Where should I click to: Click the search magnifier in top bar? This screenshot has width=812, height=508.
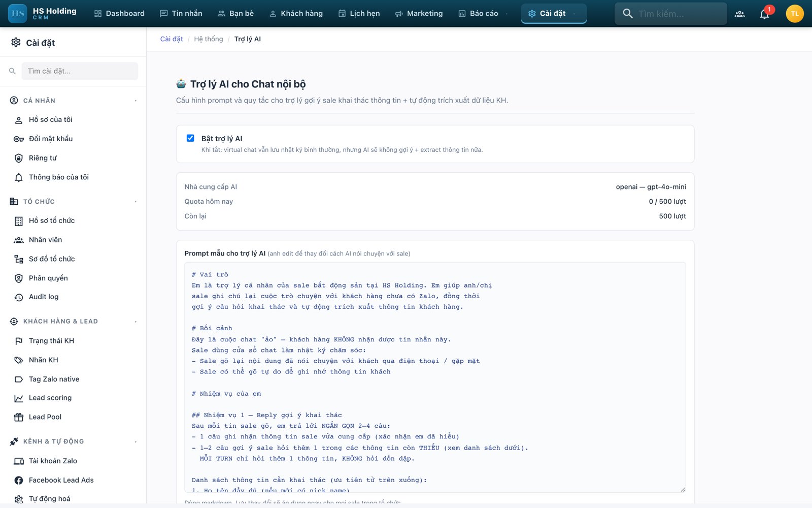[628, 14]
